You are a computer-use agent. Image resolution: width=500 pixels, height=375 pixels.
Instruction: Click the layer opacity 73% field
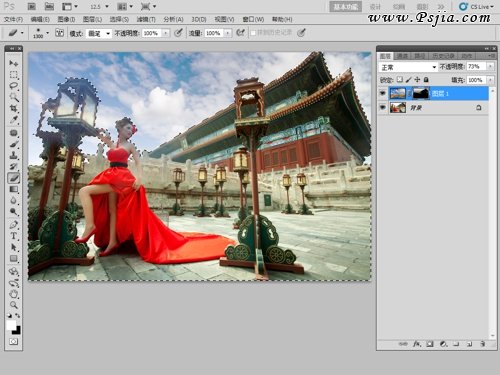click(x=476, y=67)
